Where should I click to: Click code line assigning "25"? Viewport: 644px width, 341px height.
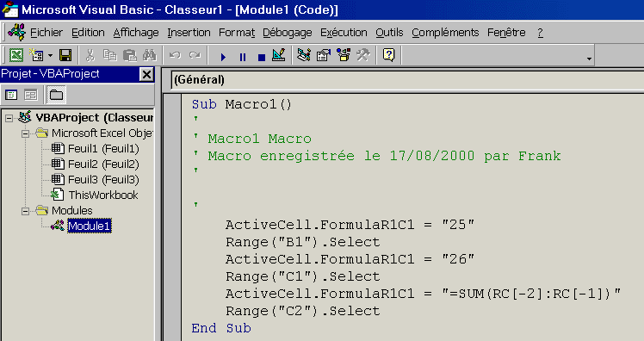350,225
